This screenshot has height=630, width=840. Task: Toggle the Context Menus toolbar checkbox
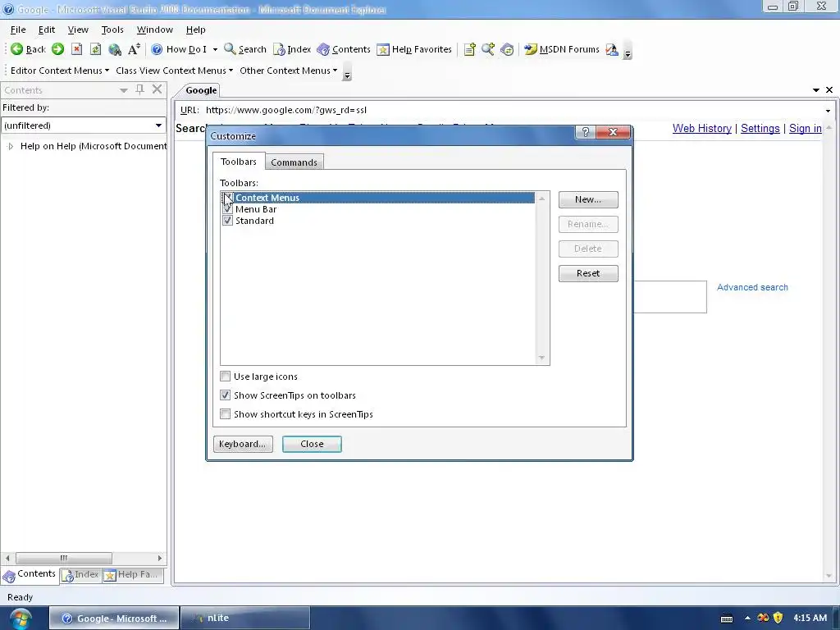(x=227, y=198)
